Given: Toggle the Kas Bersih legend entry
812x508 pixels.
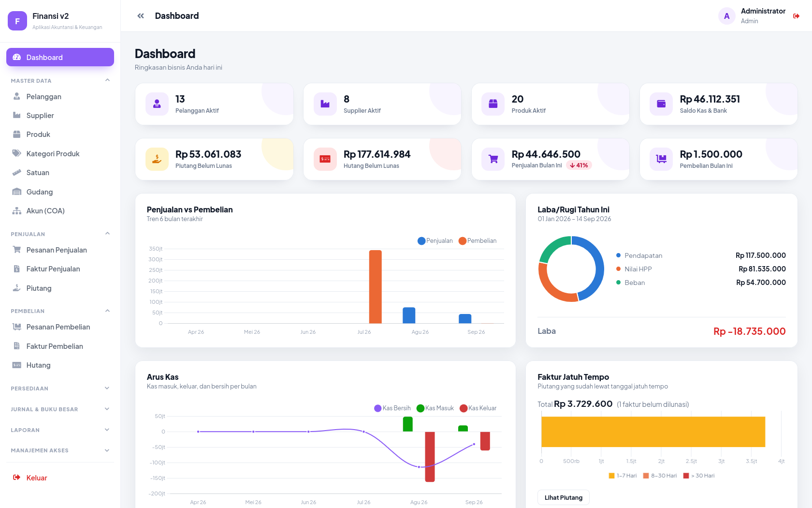Looking at the screenshot, I should (392, 408).
